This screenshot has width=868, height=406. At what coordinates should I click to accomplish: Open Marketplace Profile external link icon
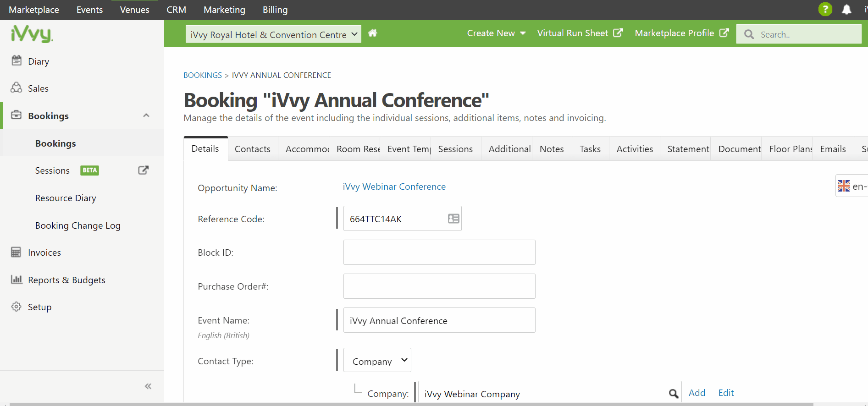(x=724, y=33)
